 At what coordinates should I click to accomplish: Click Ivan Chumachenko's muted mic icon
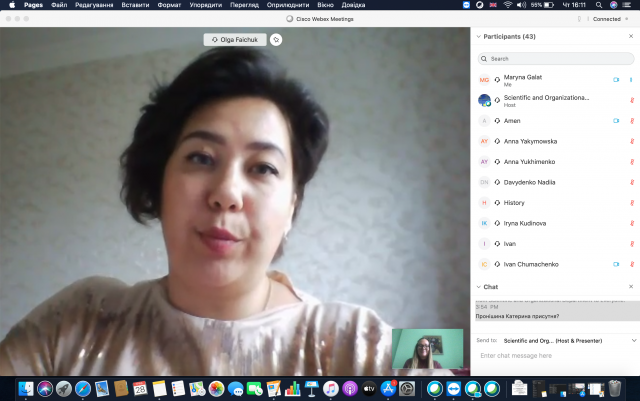tap(632, 264)
